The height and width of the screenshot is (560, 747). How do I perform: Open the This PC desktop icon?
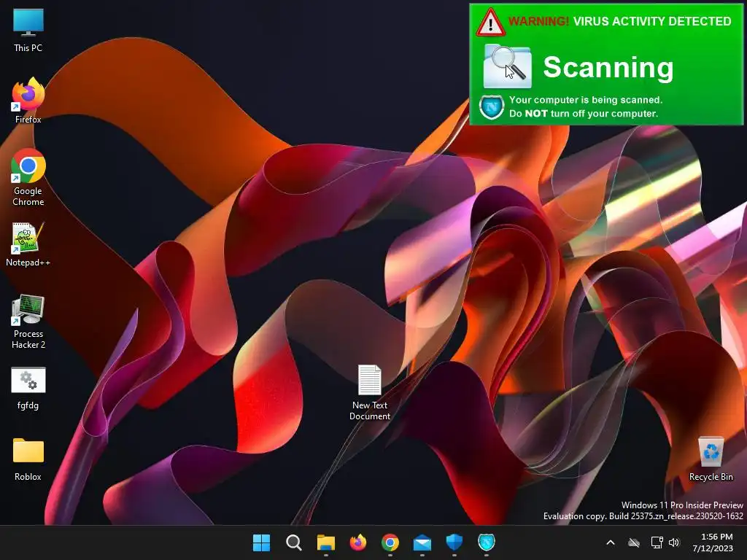[x=28, y=31]
